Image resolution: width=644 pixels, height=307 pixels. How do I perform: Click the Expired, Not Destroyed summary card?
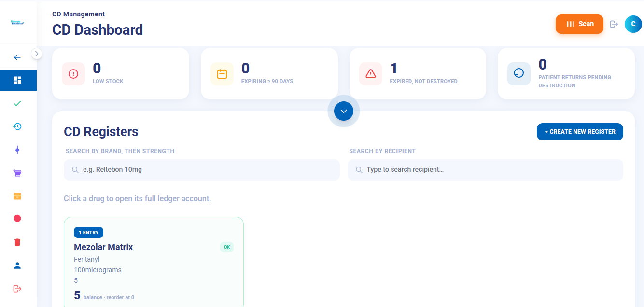pos(418,73)
